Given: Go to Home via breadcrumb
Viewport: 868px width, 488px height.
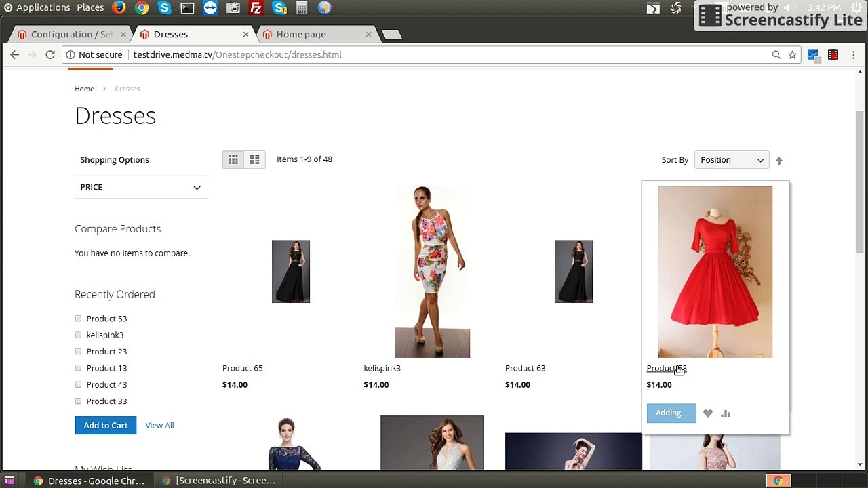Looking at the screenshot, I should [x=84, y=89].
